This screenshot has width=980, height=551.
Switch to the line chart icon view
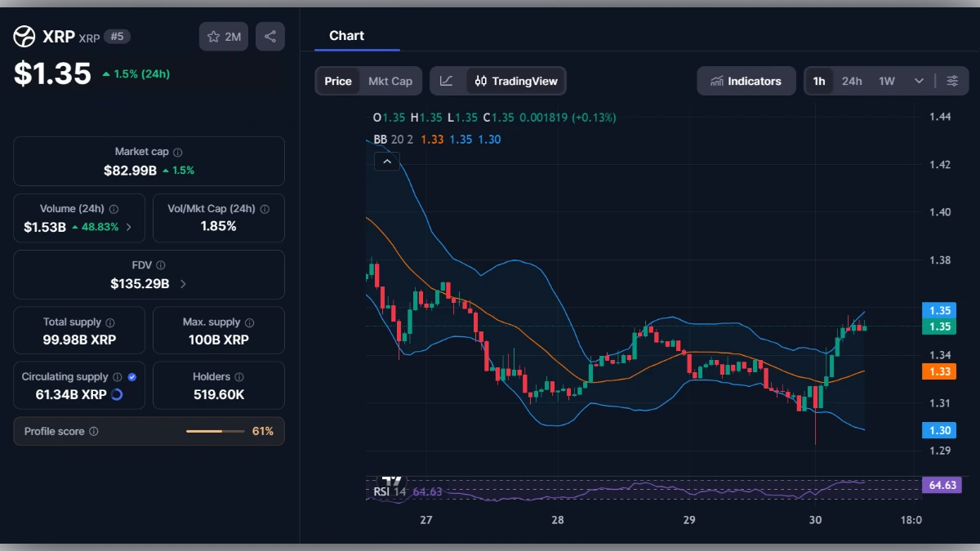point(447,81)
